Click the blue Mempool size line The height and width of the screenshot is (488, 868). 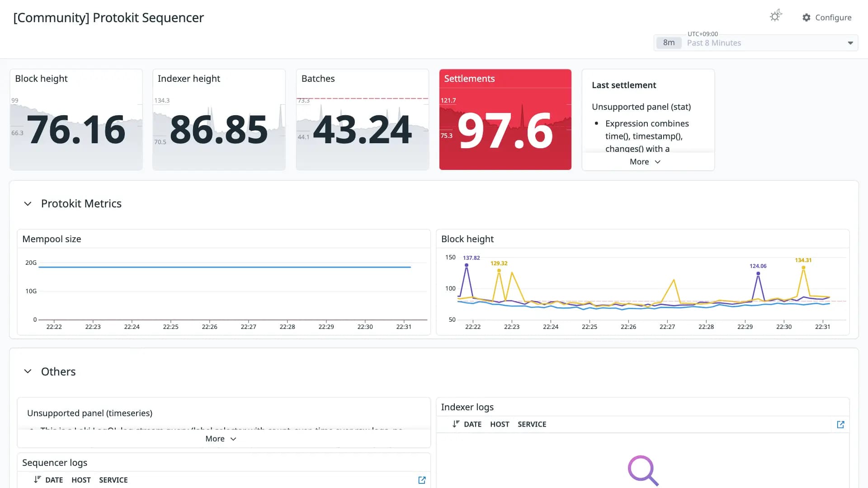point(225,267)
